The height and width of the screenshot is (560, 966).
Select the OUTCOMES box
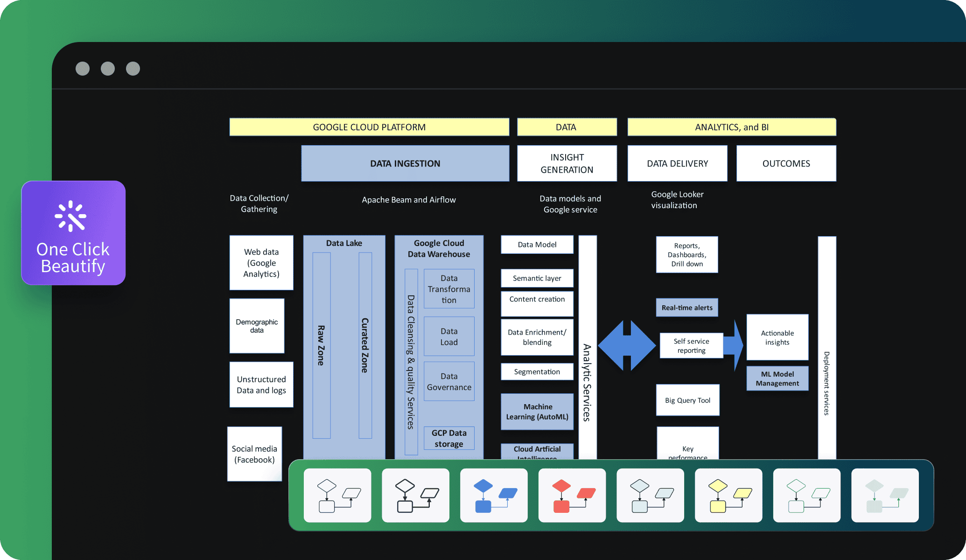(x=786, y=163)
